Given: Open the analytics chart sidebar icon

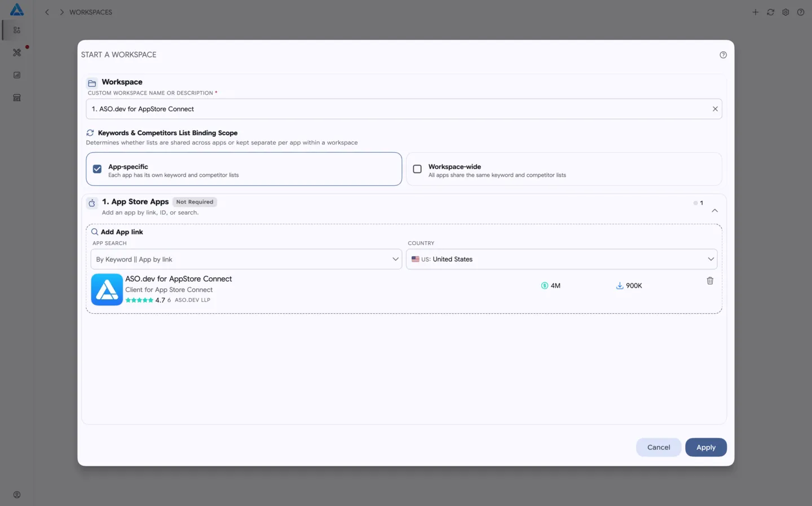Looking at the screenshot, I should click(17, 75).
